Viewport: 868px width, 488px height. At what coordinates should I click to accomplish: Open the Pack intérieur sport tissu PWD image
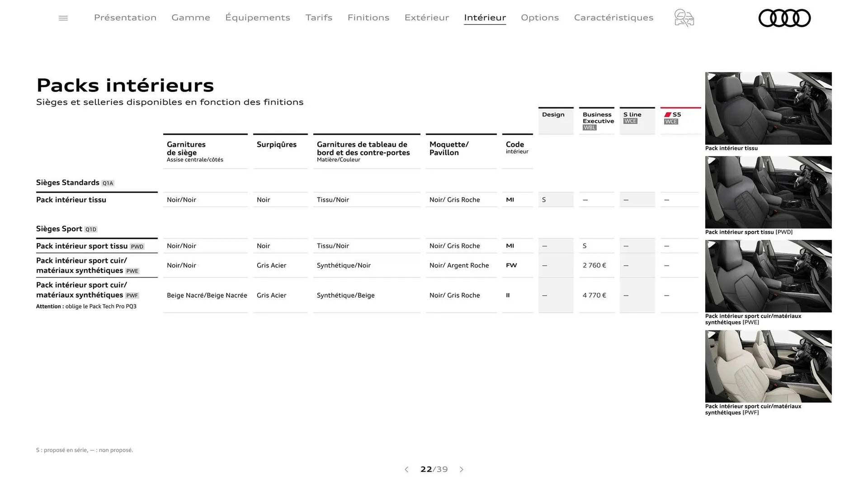(x=768, y=192)
